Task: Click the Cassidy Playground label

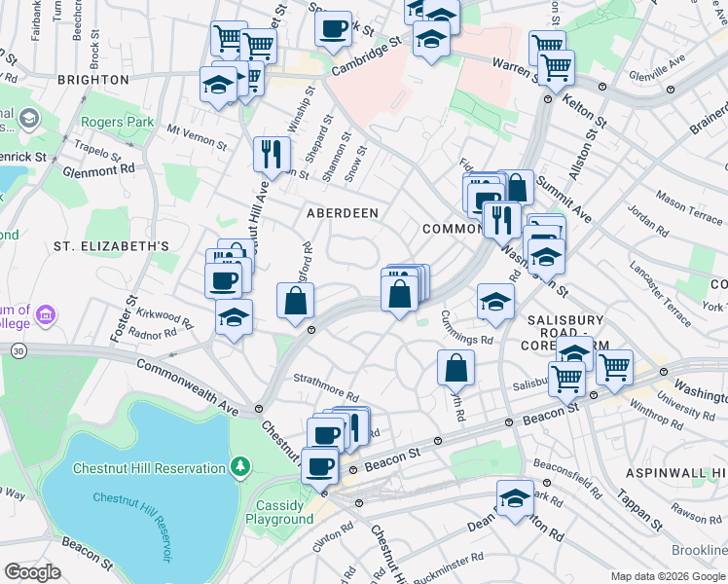Action: pos(279,512)
